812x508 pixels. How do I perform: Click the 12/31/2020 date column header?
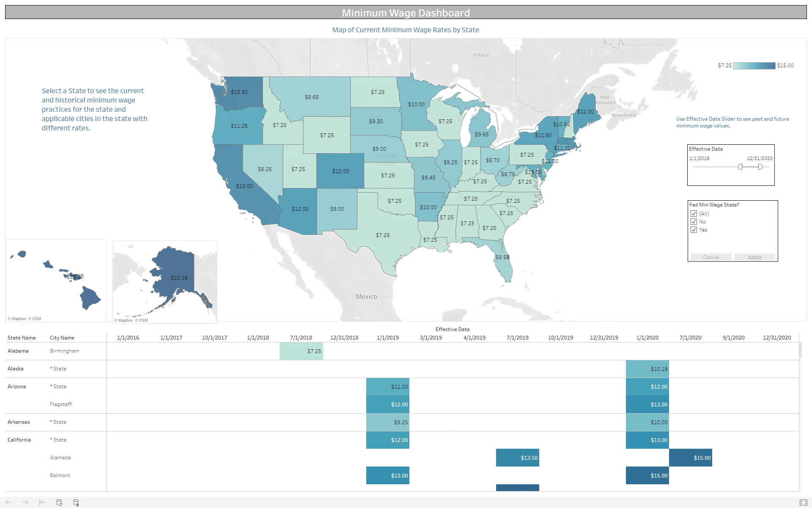pos(777,338)
